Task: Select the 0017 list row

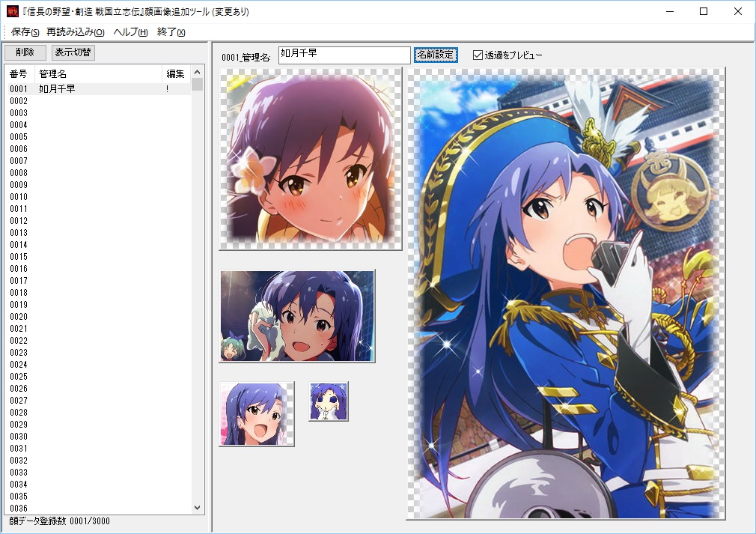Action: [x=98, y=281]
